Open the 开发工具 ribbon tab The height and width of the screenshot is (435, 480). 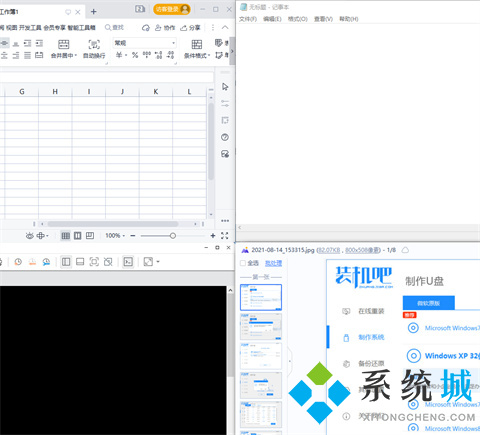pyautogui.click(x=30, y=28)
